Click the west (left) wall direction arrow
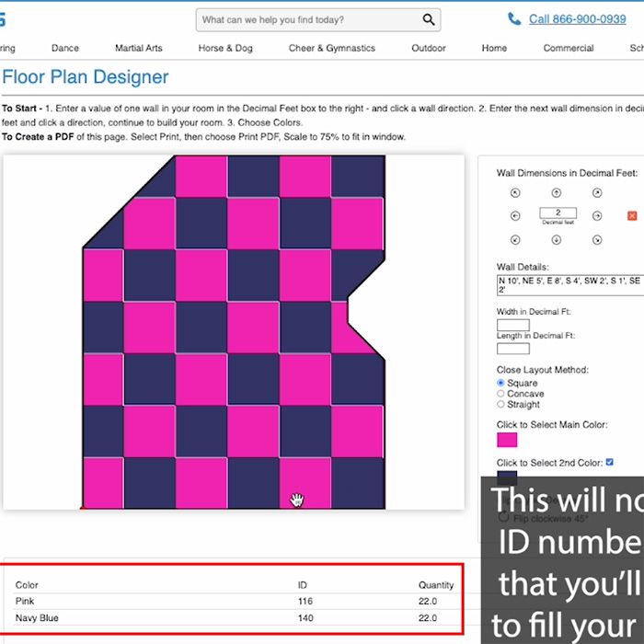 tap(515, 216)
